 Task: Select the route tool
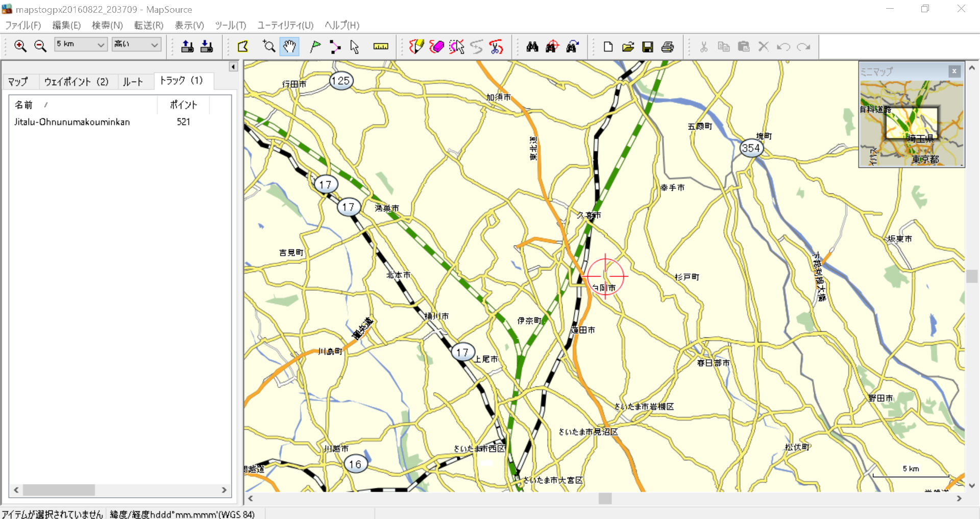(x=335, y=46)
